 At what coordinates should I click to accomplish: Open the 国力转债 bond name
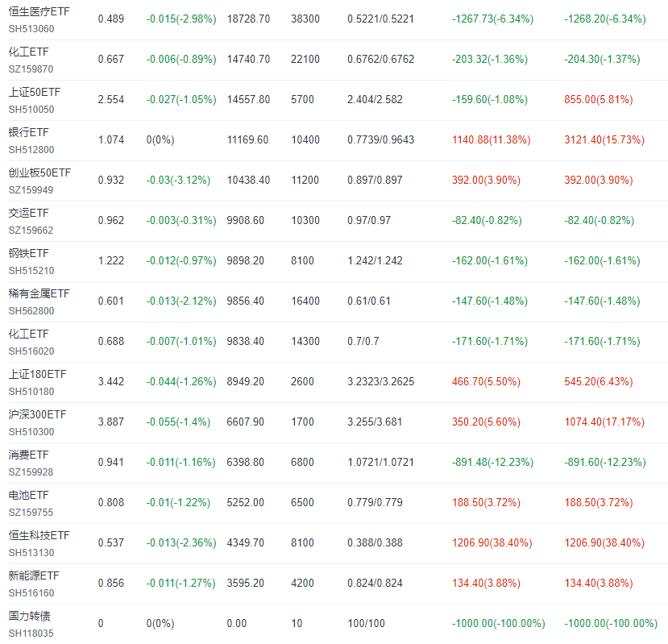point(29,616)
